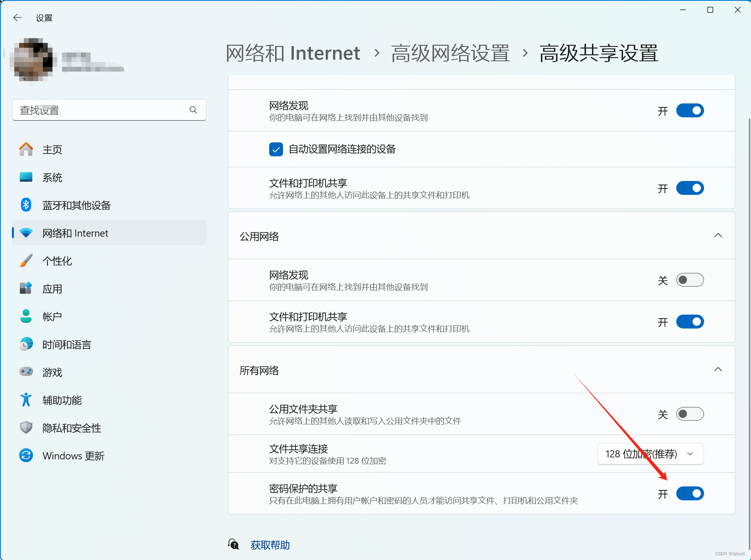Close the settings window
This screenshot has height=560, width=751.
(x=737, y=10)
